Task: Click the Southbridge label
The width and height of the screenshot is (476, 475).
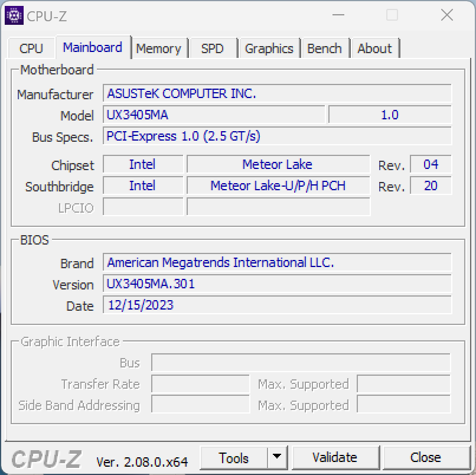Action: 60,187
